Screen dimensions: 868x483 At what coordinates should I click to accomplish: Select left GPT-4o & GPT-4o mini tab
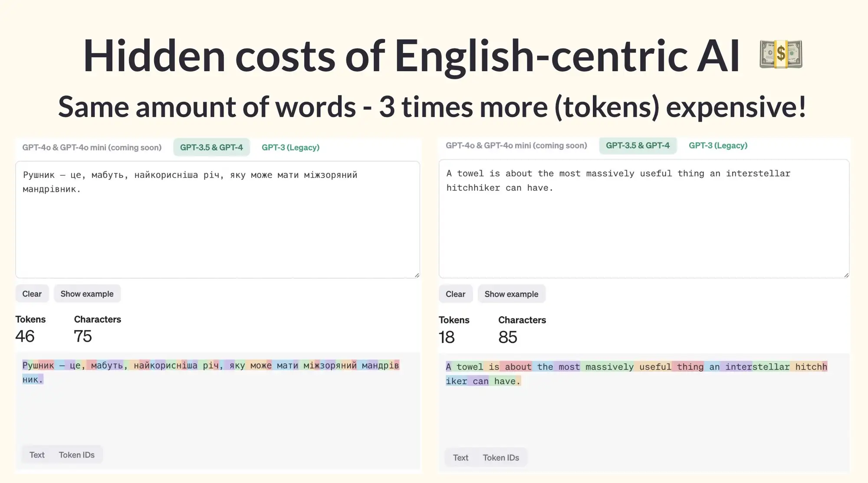click(92, 148)
